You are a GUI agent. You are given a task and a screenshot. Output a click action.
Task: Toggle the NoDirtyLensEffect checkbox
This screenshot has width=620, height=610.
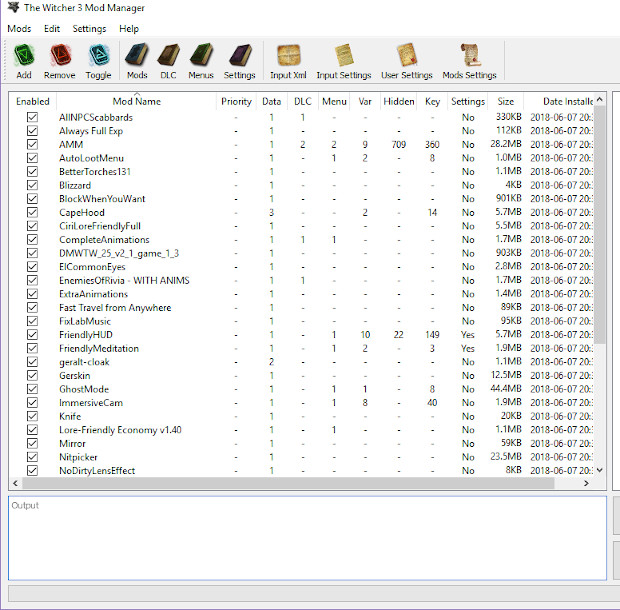pyautogui.click(x=32, y=470)
